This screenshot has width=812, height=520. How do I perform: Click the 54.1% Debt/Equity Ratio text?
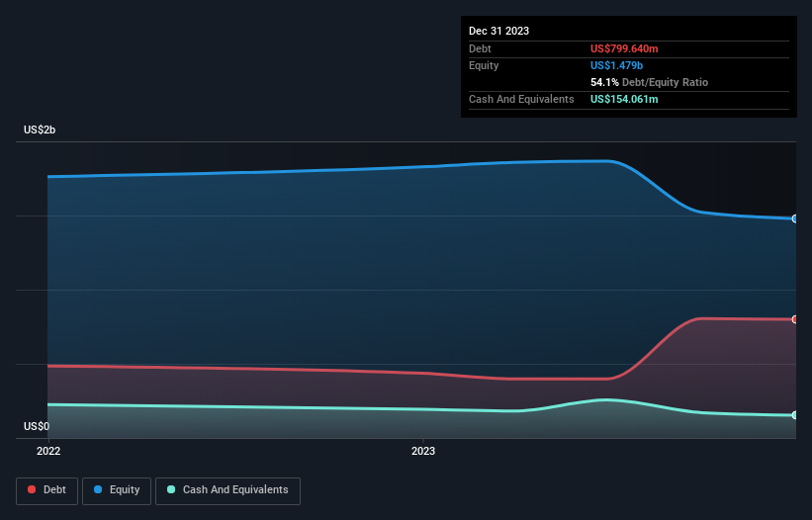tap(649, 82)
